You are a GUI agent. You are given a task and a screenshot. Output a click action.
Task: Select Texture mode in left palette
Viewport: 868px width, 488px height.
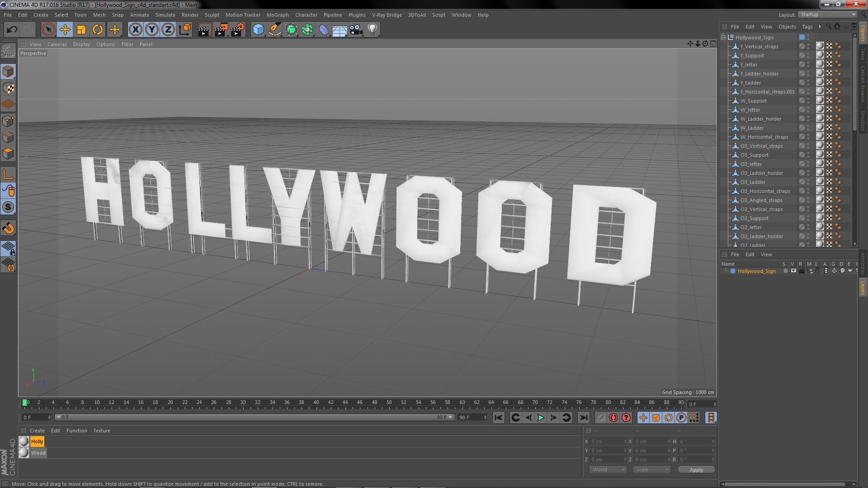coord(8,88)
